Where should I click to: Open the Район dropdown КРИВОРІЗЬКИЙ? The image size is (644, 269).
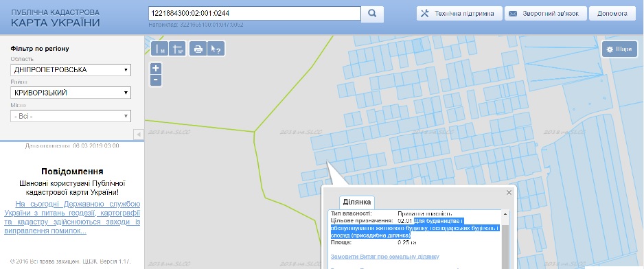coord(71,93)
